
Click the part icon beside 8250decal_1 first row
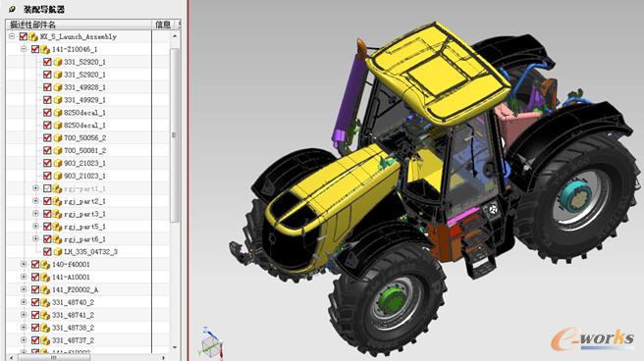pyautogui.click(x=58, y=113)
